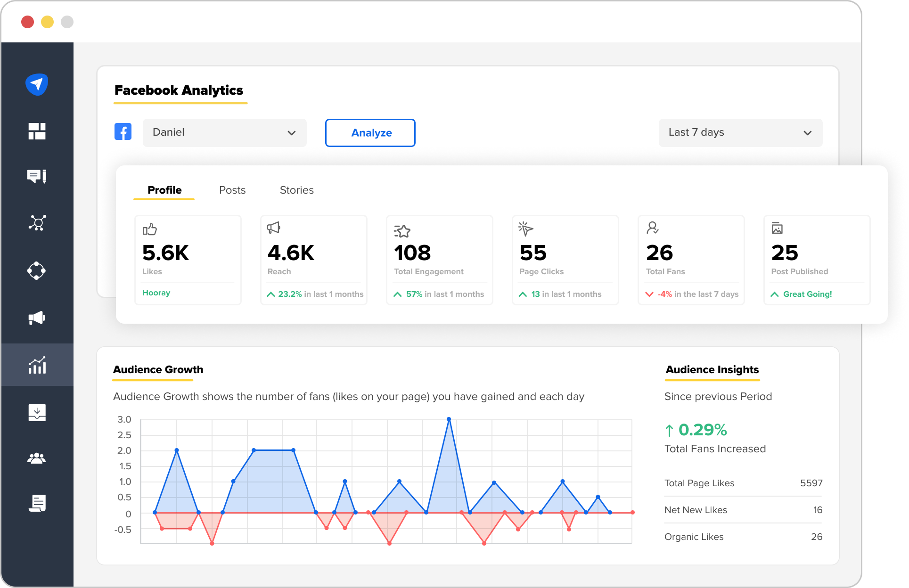Open the Stories tab
909x588 pixels.
click(296, 190)
